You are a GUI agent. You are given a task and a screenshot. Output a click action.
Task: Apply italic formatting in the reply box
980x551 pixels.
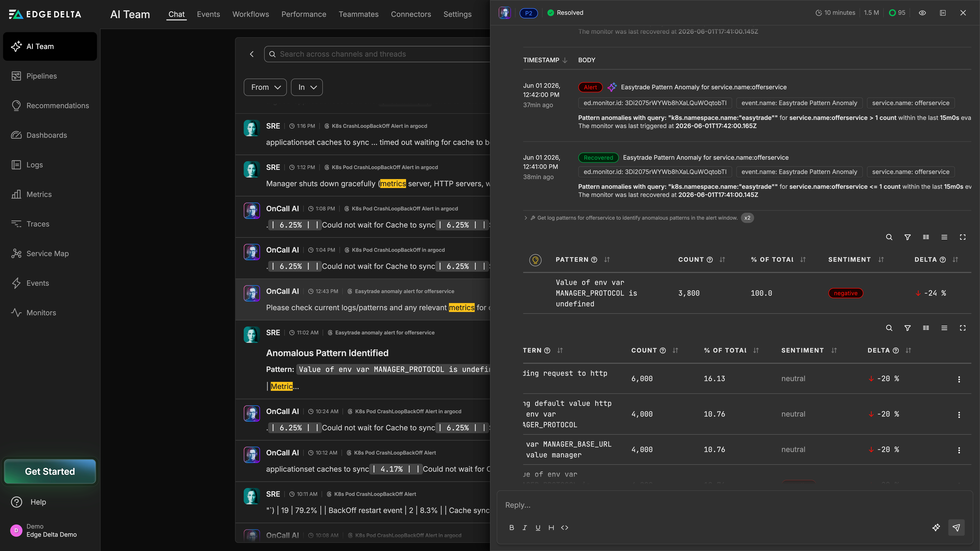[525, 528]
